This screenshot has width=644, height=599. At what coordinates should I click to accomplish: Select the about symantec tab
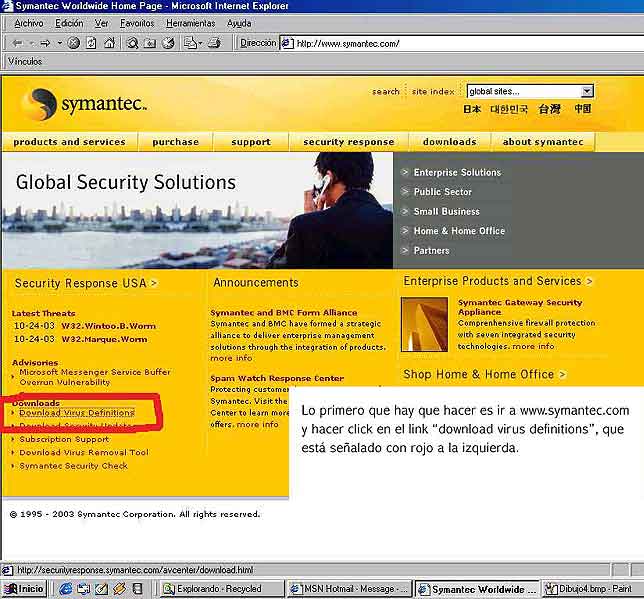point(543,142)
